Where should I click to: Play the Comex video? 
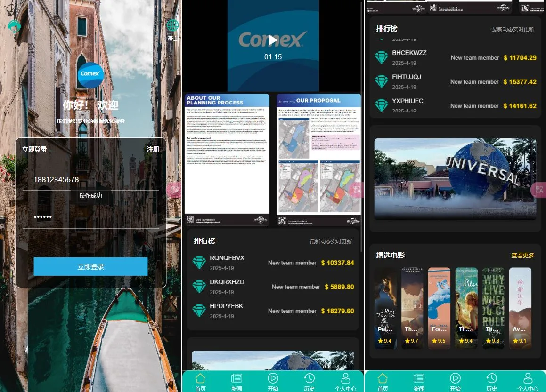(x=273, y=40)
